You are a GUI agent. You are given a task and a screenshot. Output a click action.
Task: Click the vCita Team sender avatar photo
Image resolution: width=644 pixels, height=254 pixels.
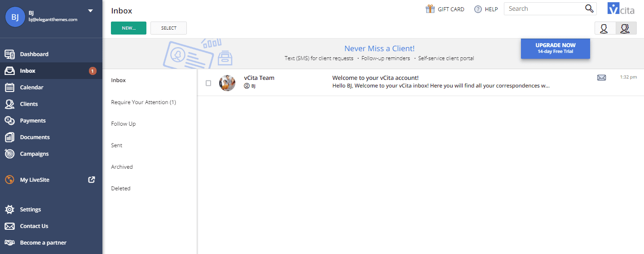click(227, 83)
